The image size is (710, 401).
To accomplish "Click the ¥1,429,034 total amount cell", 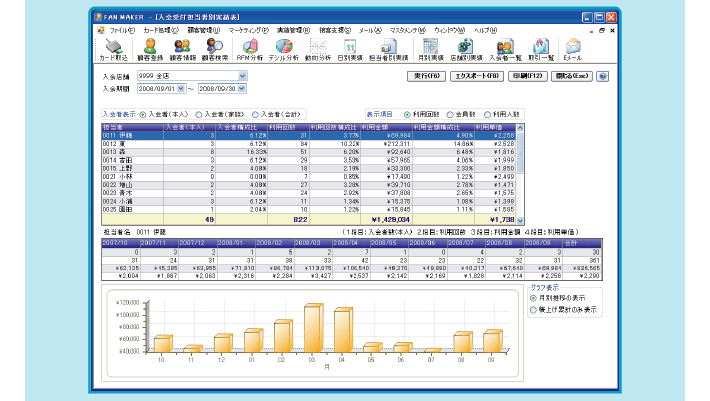I will (386, 220).
